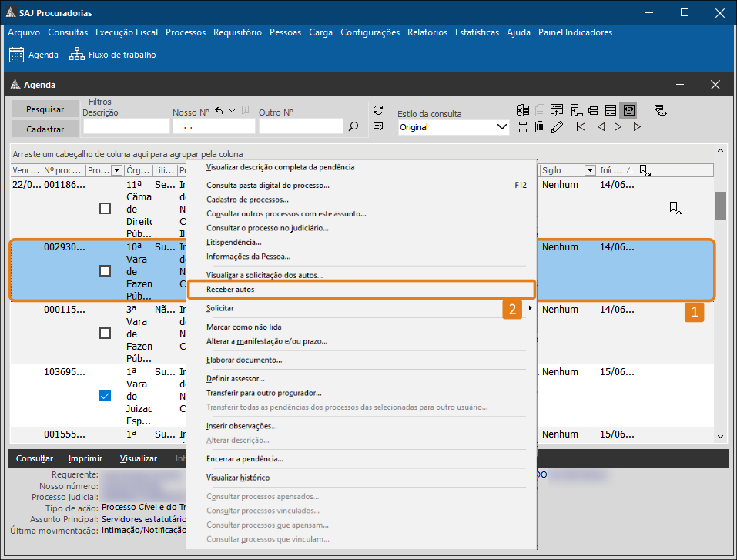The width and height of the screenshot is (737, 560).
Task: Toggle checkbox for the 11ª Câmara row
Action: (106, 209)
